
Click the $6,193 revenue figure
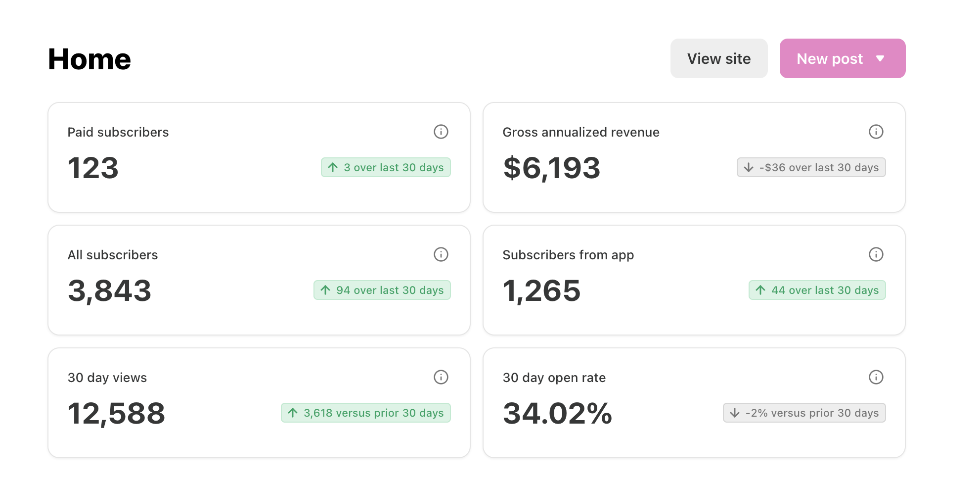551,168
